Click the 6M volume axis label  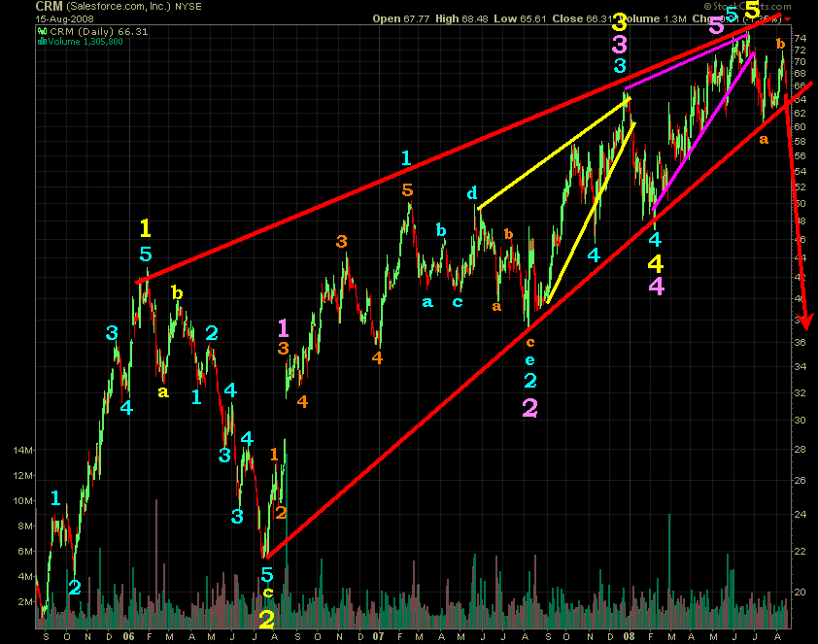pos(25,551)
